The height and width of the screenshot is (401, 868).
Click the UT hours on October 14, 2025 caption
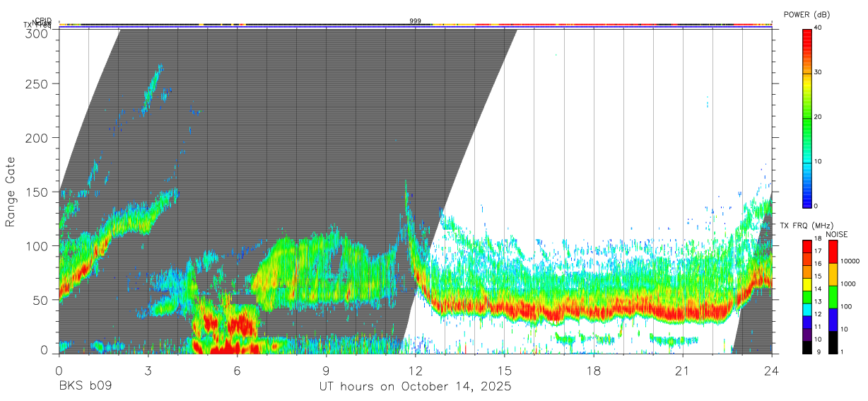[415, 387]
